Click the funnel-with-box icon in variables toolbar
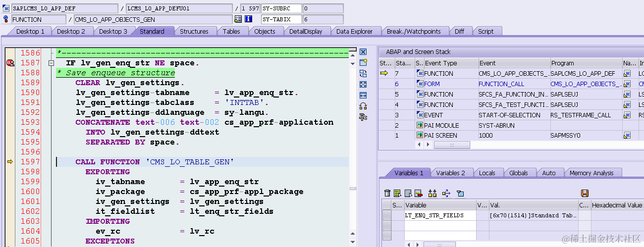Viewport: 644px width, 247px height. 460,193
